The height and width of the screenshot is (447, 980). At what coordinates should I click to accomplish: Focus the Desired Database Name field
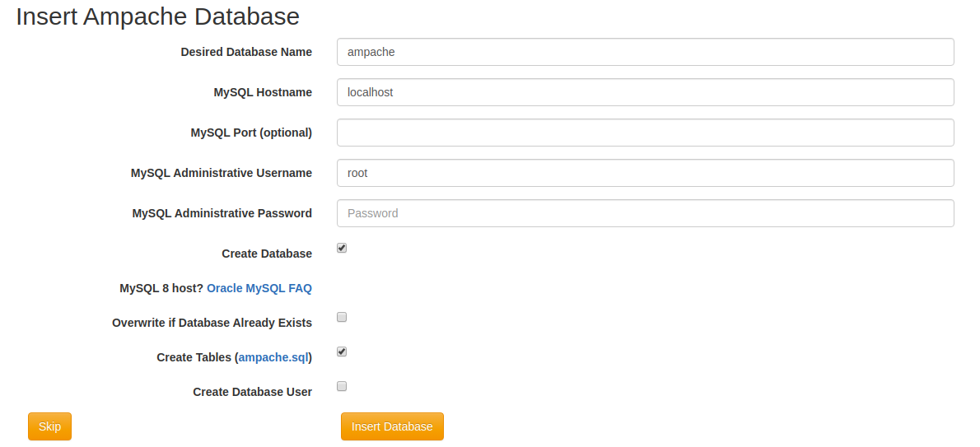tap(645, 52)
